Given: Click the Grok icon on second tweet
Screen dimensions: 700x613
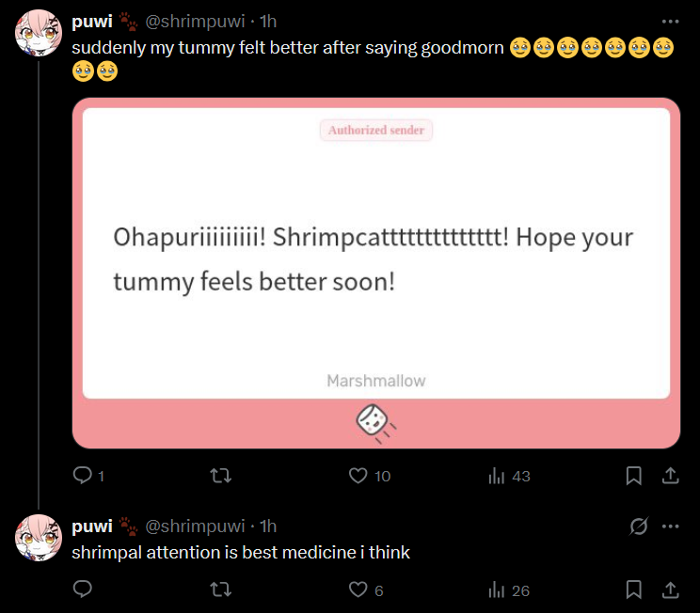Looking at the screenshot, I should pos(638,526).
